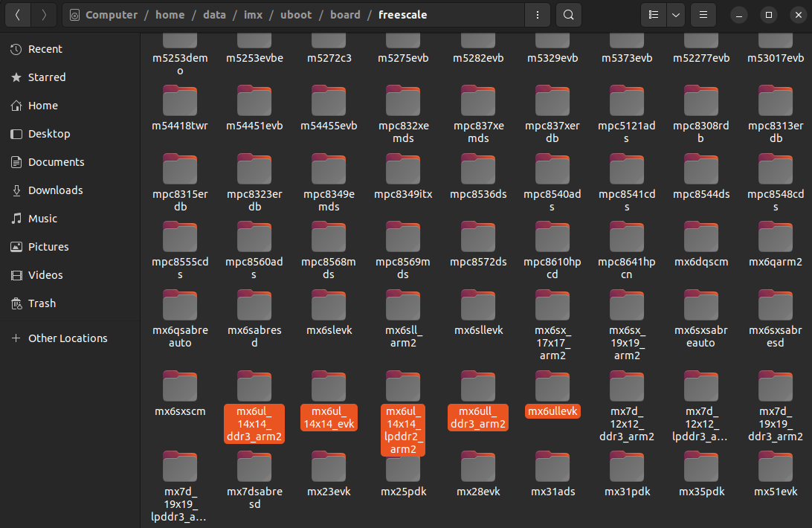
Task: Go back with the back arrow button
Action: click(18, 15)
